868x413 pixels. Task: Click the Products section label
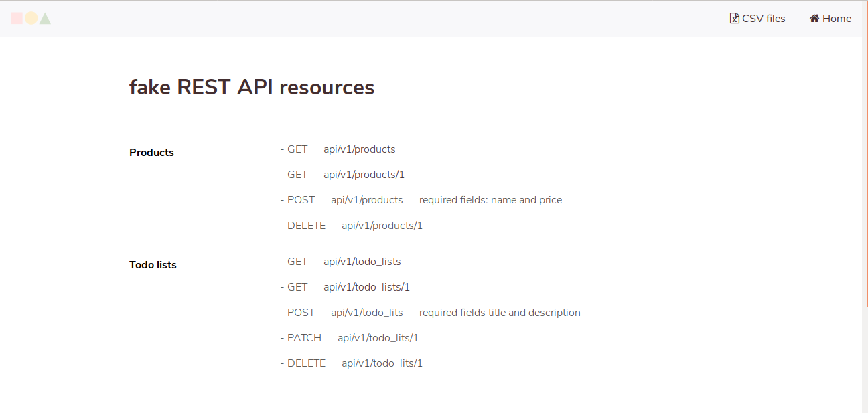click(151, 152)
